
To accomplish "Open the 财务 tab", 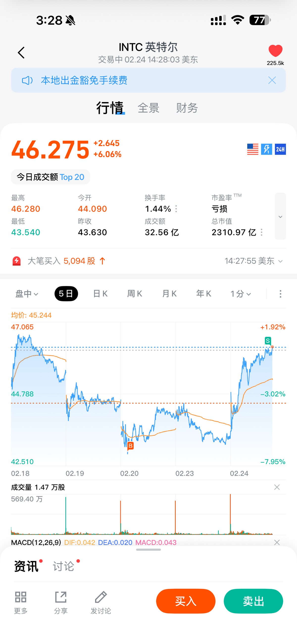I will coord(187,108).
